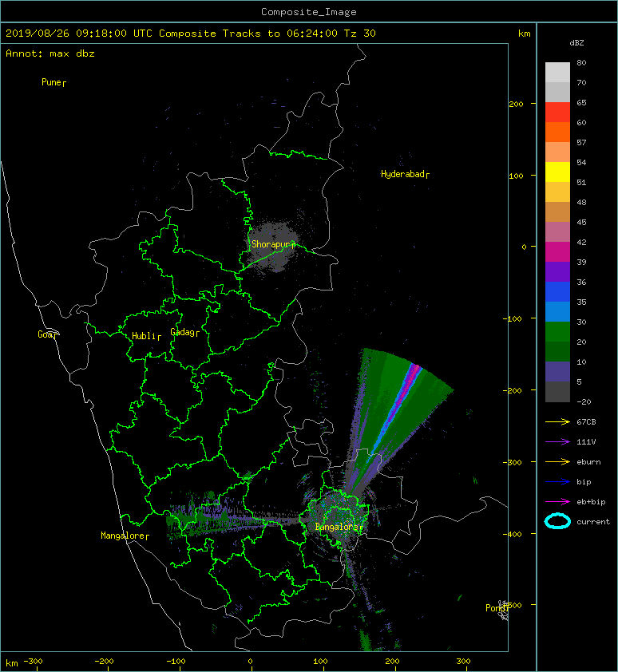Select the Gadag city label

pos(185,332)
